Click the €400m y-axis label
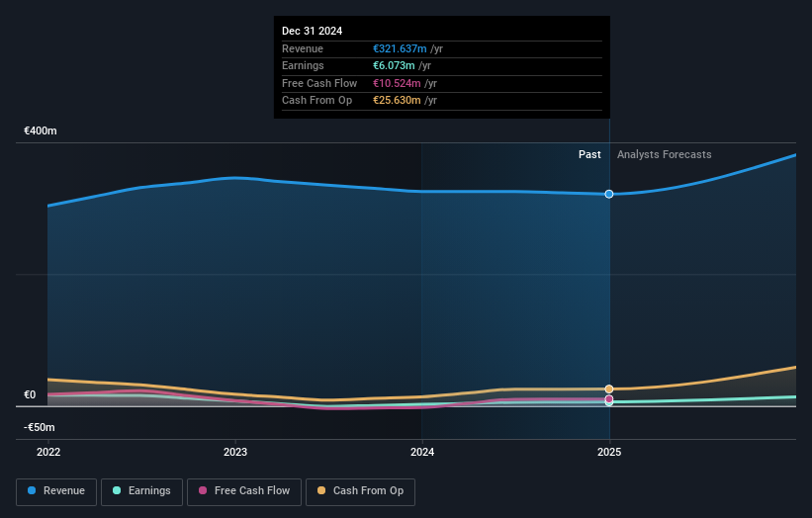 [x=41, y=130]
